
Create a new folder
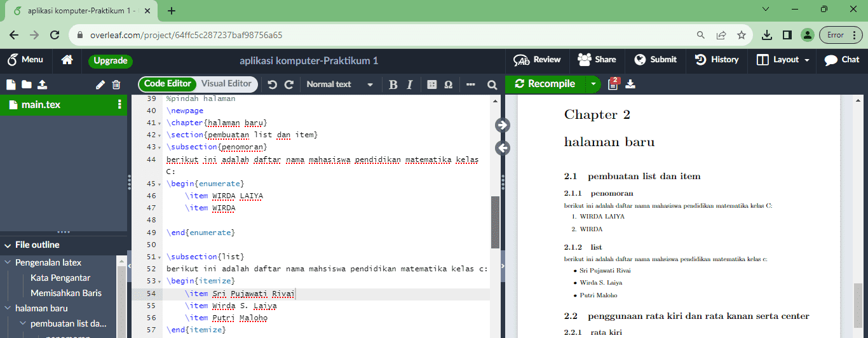coord(26,84)
